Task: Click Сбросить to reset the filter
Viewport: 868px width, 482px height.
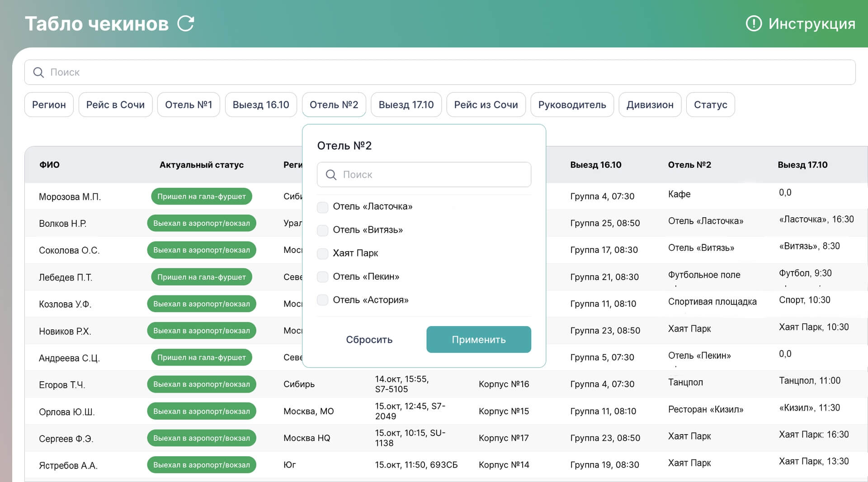Action: point(369,340)
